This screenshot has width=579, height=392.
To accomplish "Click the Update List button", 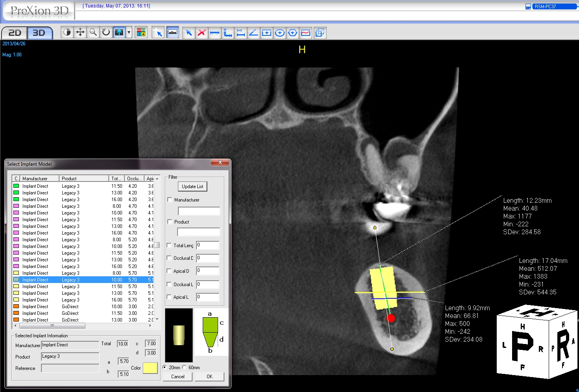I will (x=192, y=187).
